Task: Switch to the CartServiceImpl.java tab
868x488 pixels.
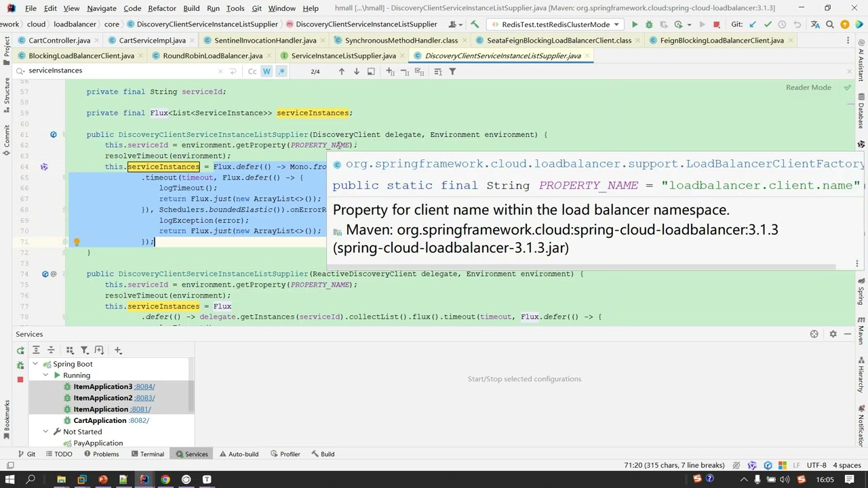Action: coord(152,41)
